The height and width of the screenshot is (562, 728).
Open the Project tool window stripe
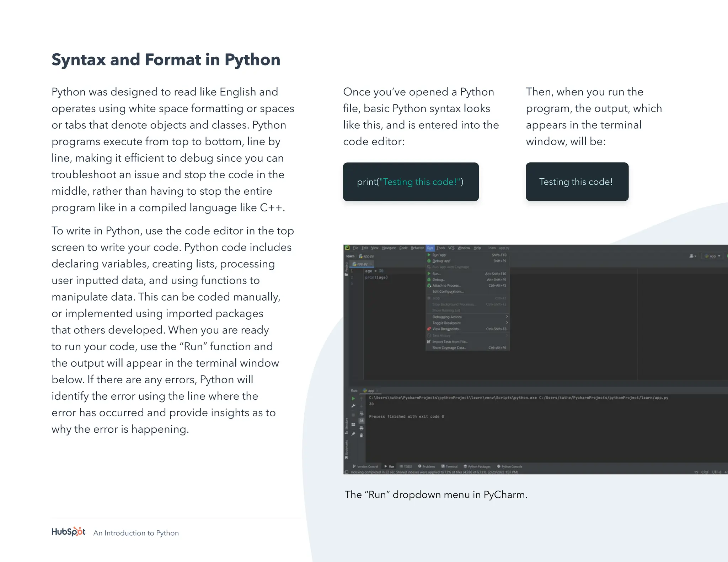[346, 269]
